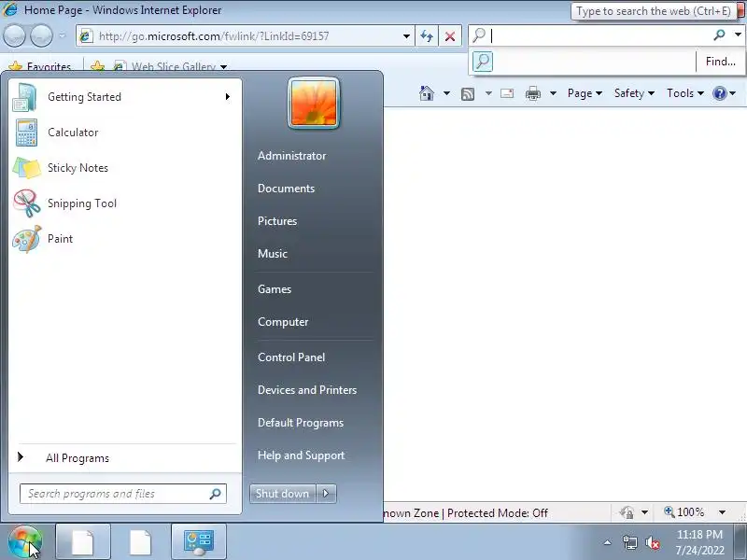Image resolution: width=747 pixels, height=560 pixels.
Task: Click the Read mail icon
Action: (507, 93)
